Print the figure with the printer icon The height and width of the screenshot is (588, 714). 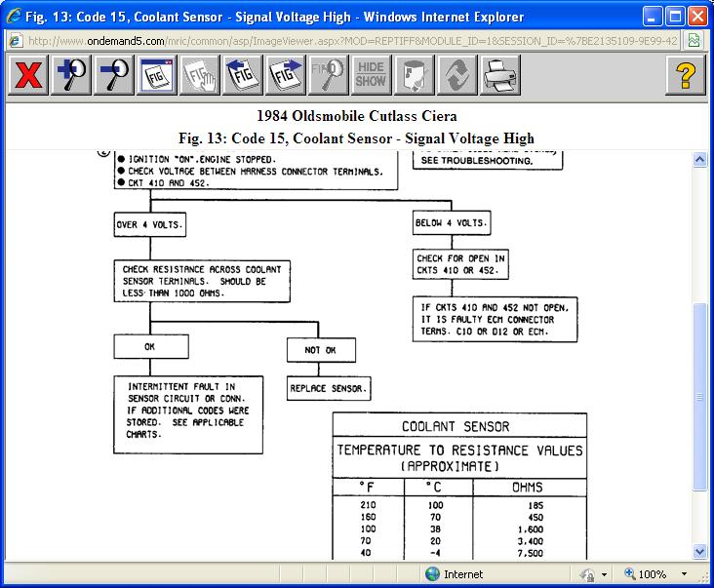(499, 75)
